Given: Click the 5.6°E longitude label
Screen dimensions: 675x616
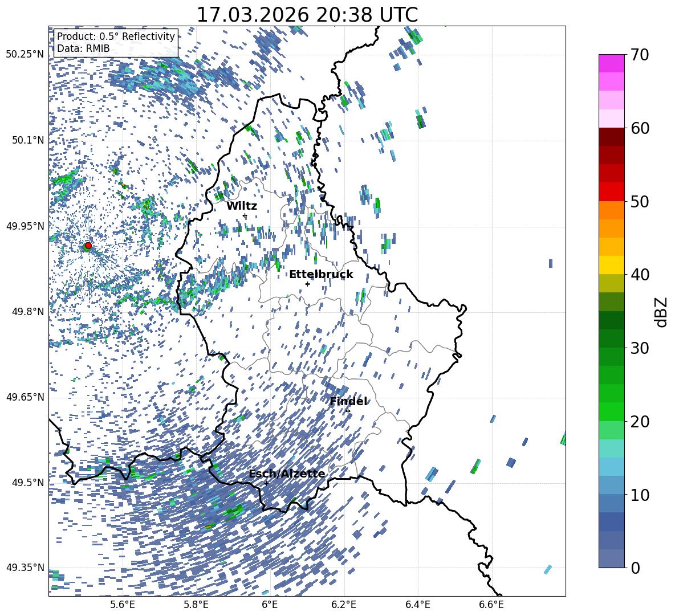Looking at the screenshot, I should click(x=123, y=605).
